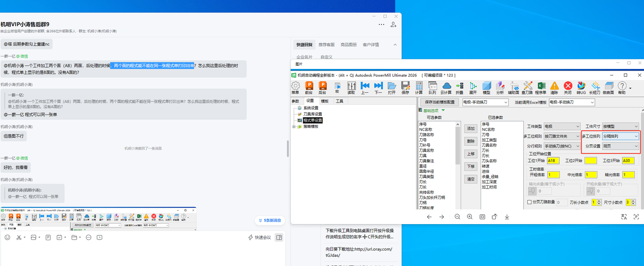Download the image with the arrow icon
Viewport: 644px width, 266px height.
tap(507, 217)
